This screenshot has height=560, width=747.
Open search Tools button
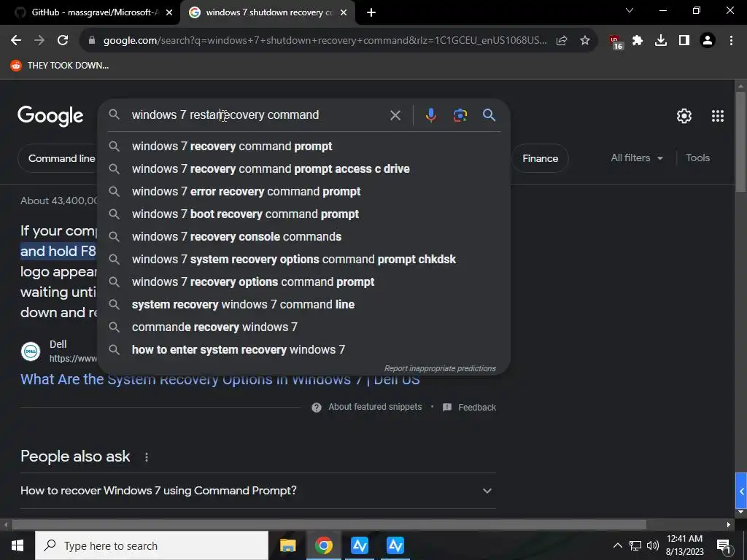coord(697,158)
